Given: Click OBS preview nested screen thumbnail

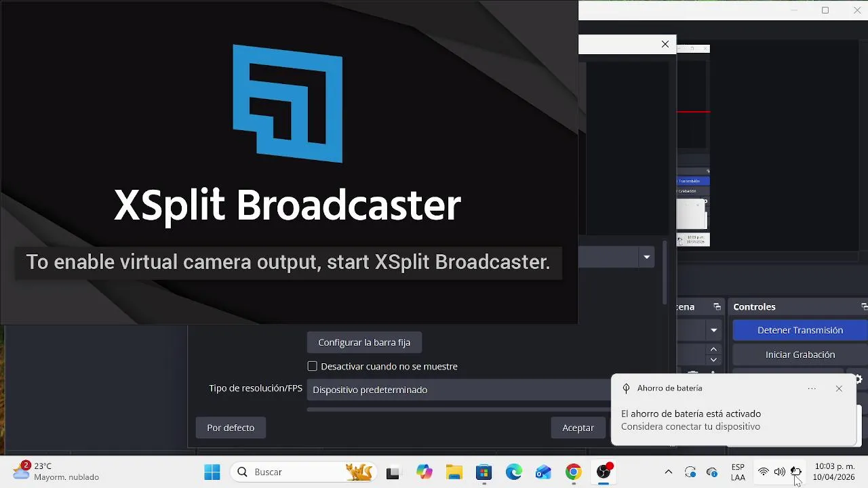Looking at the screenshot, I should click(x=693, y=146).
